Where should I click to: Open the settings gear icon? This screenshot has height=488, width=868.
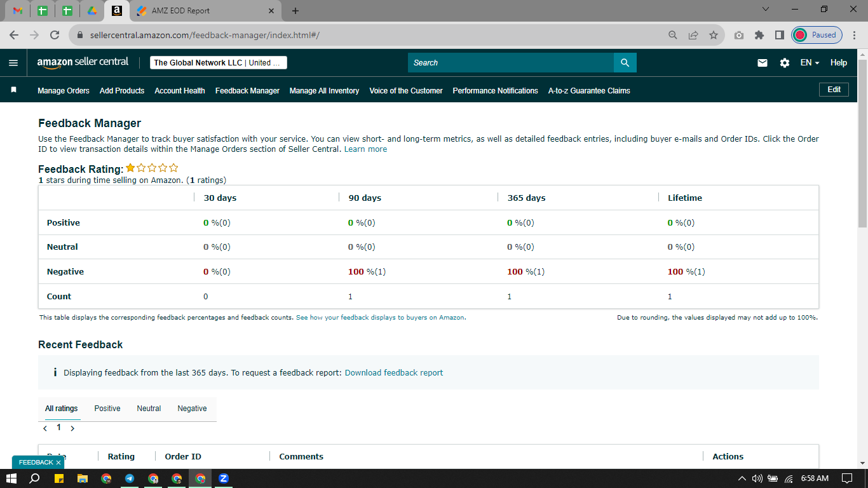pos(785,63)
